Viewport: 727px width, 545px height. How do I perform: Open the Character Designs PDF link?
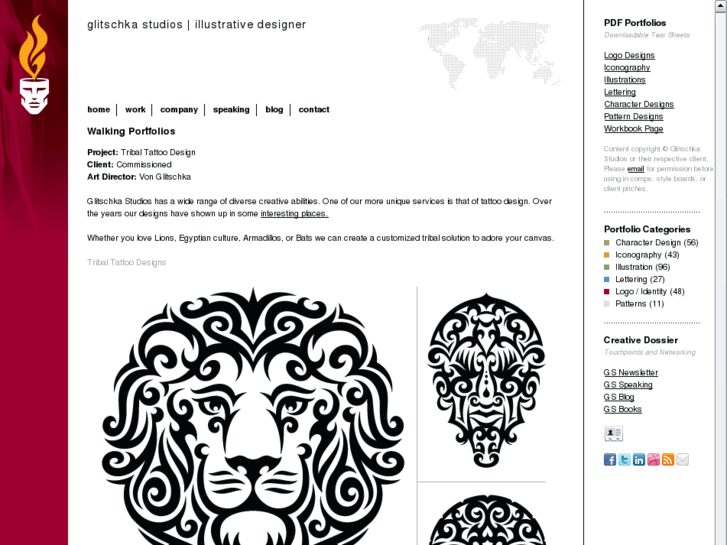pos(638,104)
